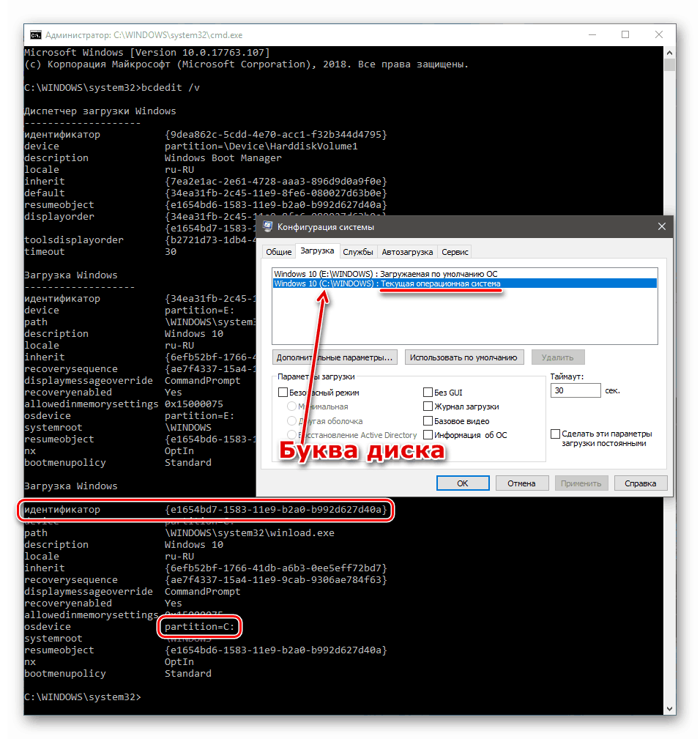Click the Таймаут seconds input field

pyautogui.click(x=576, y=390)
